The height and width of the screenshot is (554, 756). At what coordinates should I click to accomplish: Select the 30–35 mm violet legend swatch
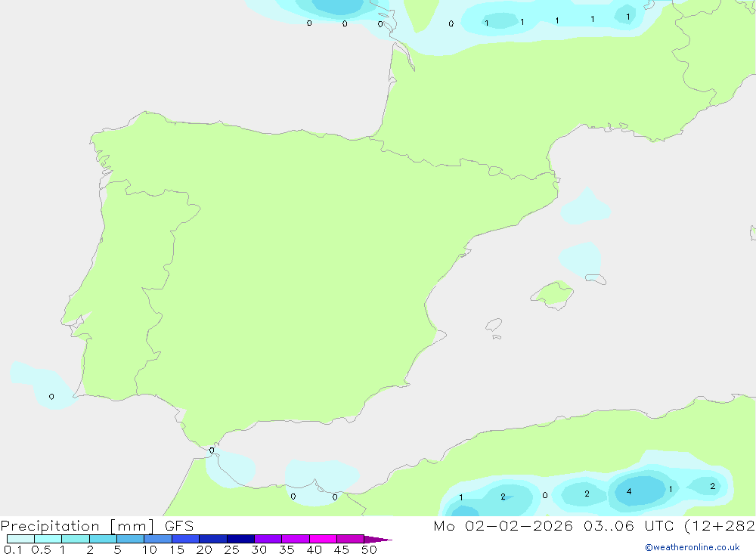point(268,539)
